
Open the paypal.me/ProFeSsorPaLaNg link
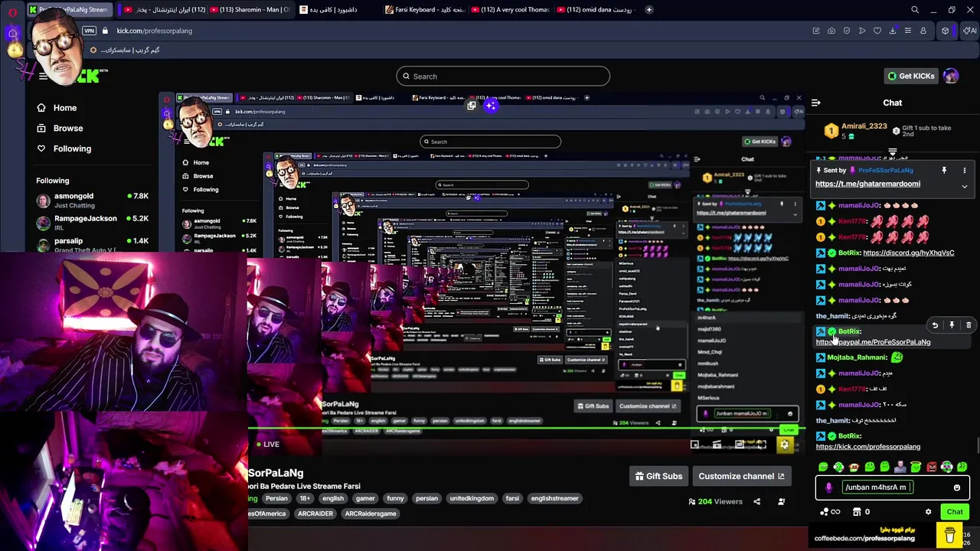click(873, 342)
